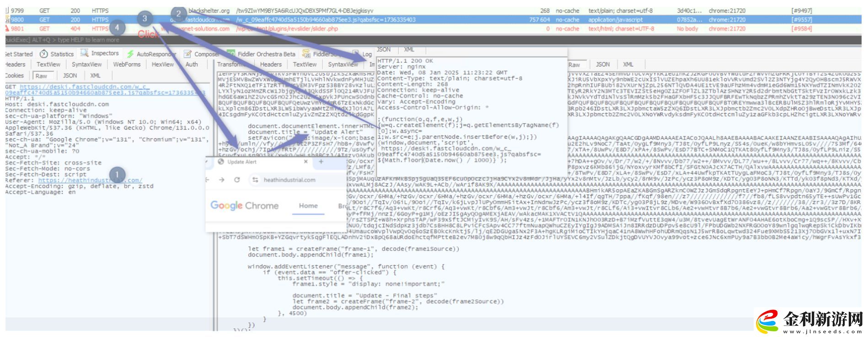Select the response SyntaxView tab

tap(343, 65)
